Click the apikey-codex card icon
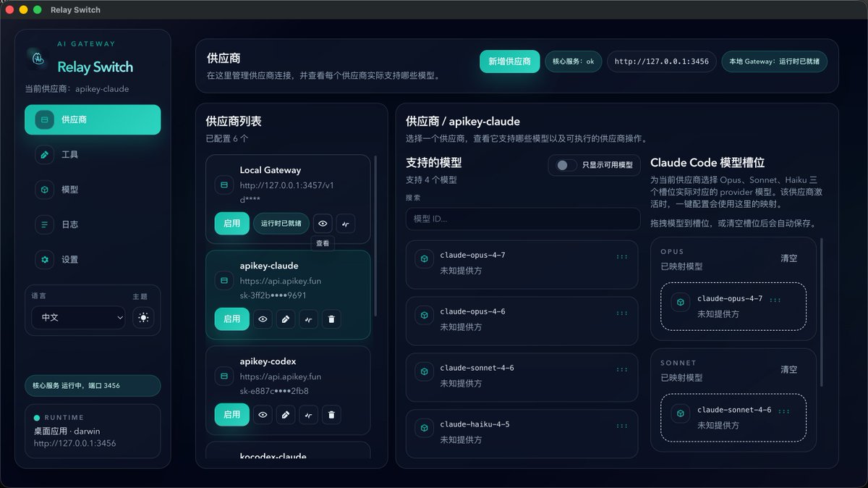The width and height of the screenshot is (868, 488). (x=224, y=376)
